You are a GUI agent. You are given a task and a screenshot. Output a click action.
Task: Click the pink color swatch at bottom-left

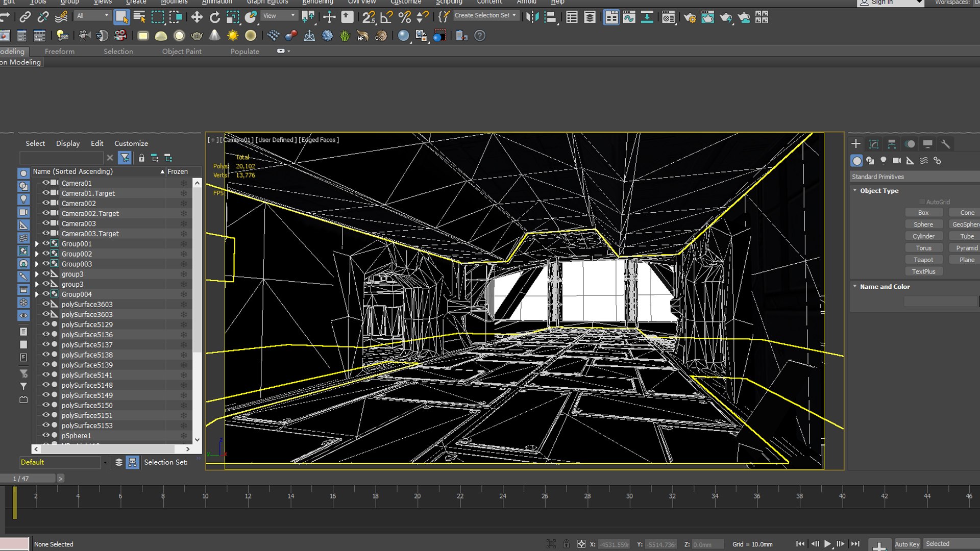[x=14, y=544]
